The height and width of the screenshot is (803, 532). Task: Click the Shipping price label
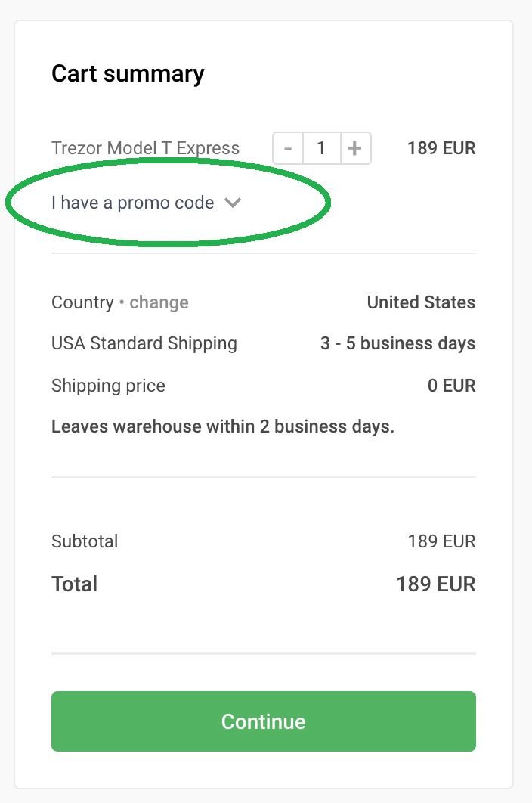coord(109,386)
